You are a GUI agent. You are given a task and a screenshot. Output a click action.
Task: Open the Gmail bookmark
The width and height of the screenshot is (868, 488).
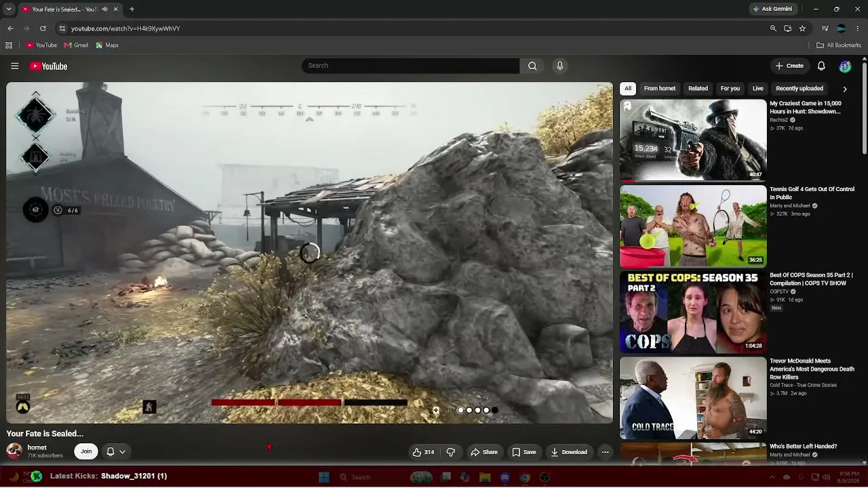(76, 45)
